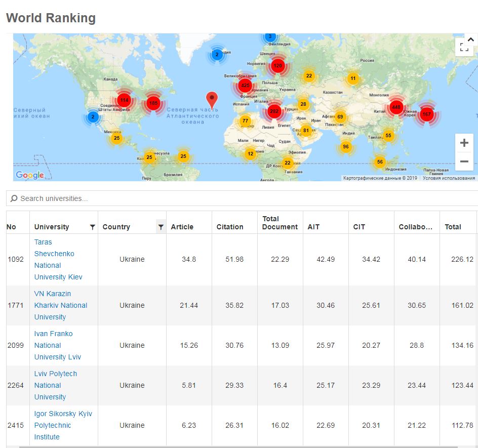Open the 22 cluster north-east of Ukraine

(309, 75)
